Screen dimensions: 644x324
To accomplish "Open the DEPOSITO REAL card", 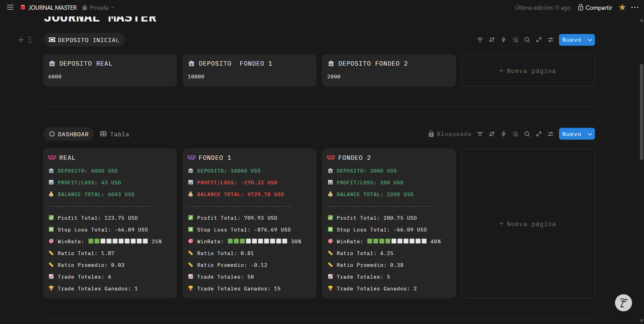I will (x=110, y=70).
